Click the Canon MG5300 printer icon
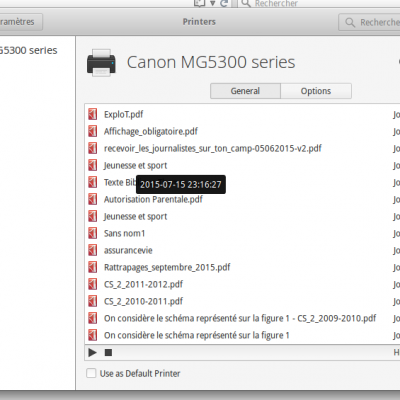The height and width of the screenshot is (400, 400). coord(101,63)
